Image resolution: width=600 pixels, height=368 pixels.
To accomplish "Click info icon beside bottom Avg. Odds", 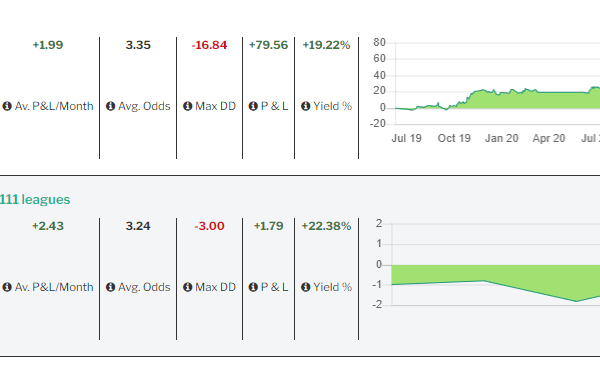I will 111,287.
